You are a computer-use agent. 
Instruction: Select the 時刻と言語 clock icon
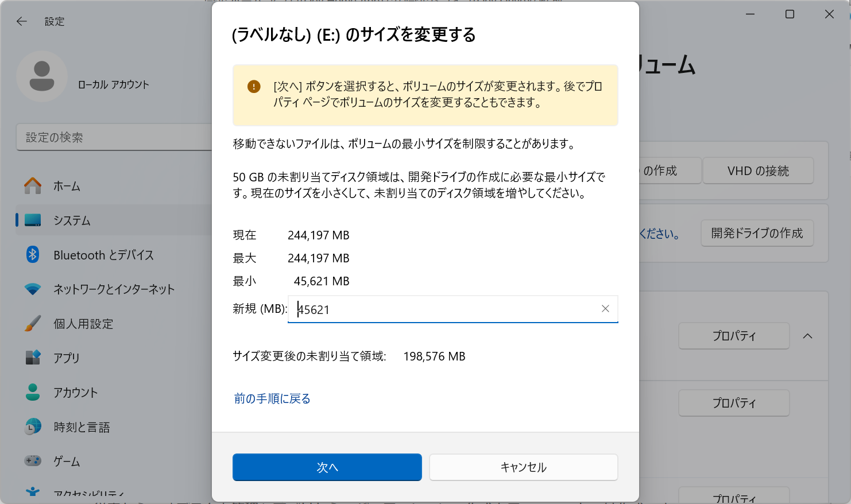pyautogui.click(x=33, y=427)
